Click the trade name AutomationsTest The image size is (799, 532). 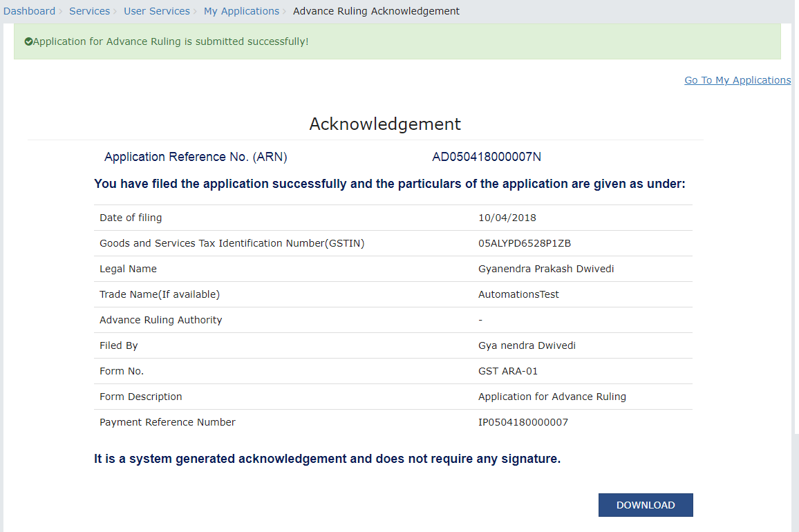[518, 294]
